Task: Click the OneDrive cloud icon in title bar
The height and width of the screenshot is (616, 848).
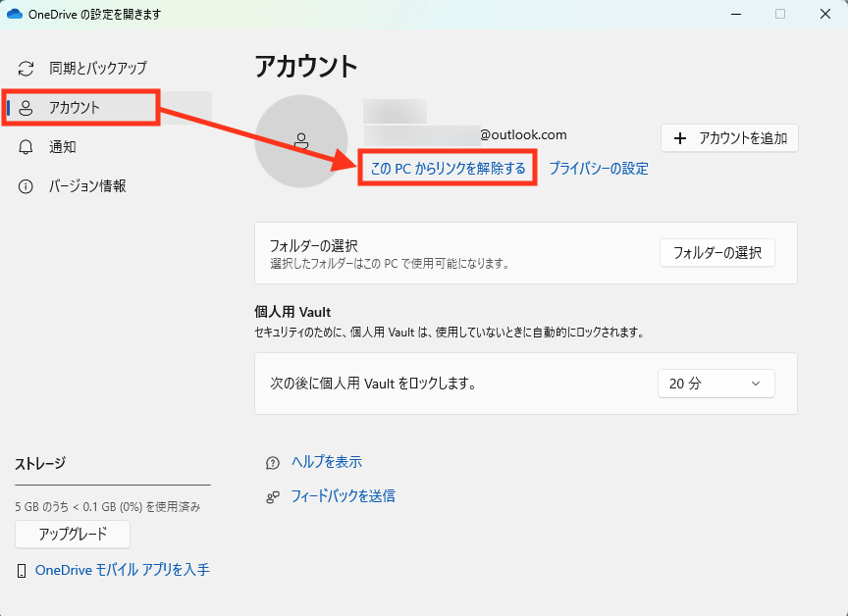Action: pyautogui.click(x=15, y=14)
